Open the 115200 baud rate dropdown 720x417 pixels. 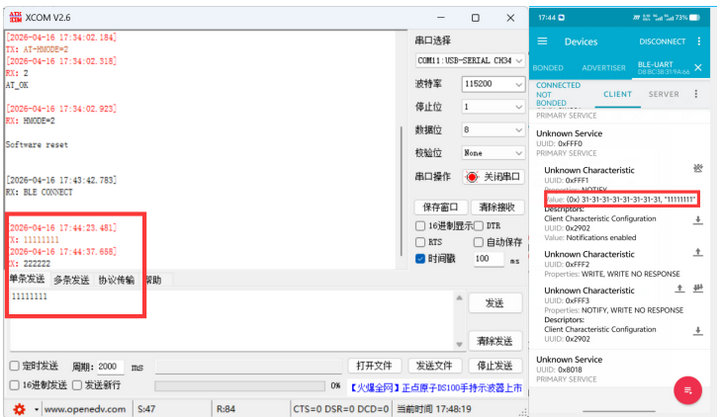tap(493, 84)
